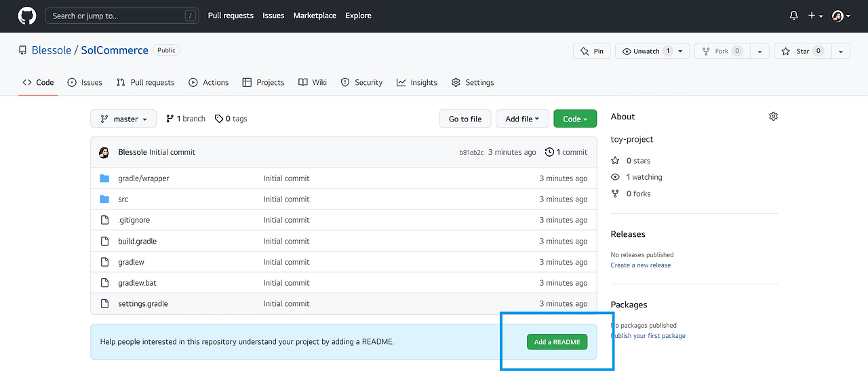868x380 pixels.
Task: Switch to the Insights tab
Action: coord(417,82)
